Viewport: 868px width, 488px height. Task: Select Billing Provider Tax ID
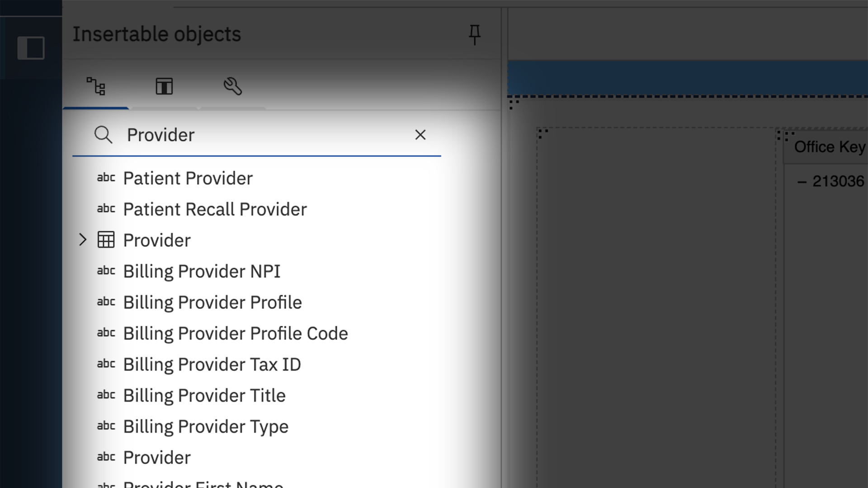(x=212, y=364)
